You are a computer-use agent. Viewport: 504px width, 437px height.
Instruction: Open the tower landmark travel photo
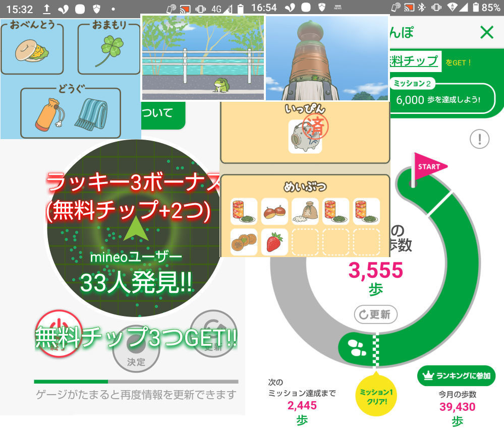(x=327, y=58)
